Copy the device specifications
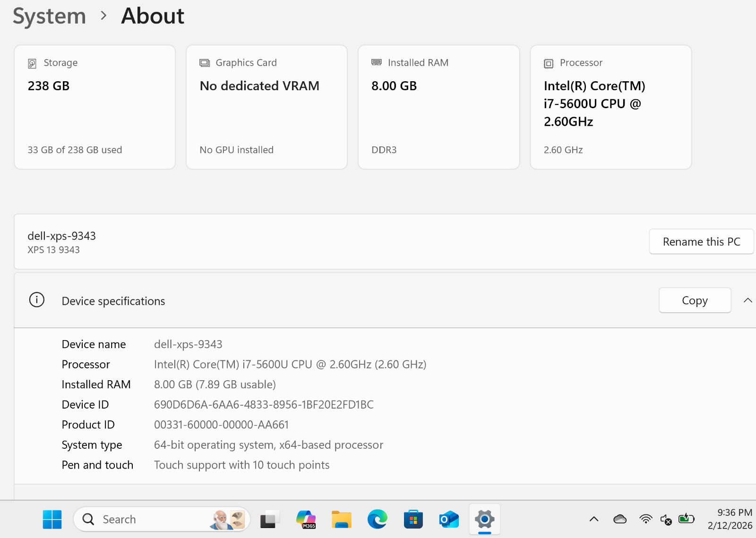 click(x=695, y=300)
